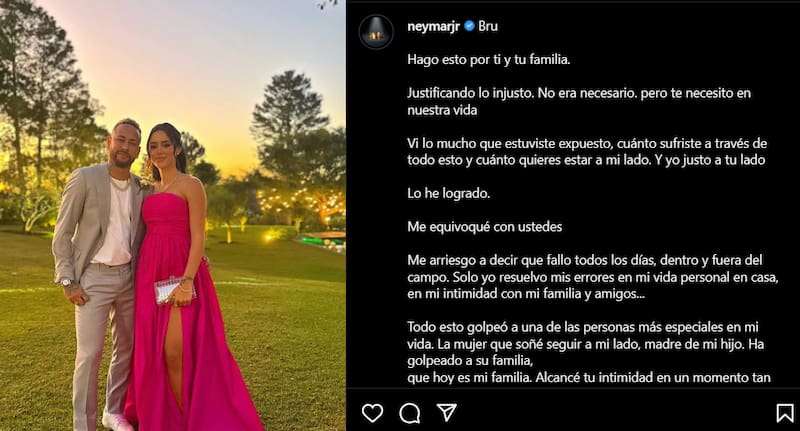The height and width of the screenshot is (431, 800).
Task: Click the wristwatch on the man's wrist
Action: pyautogui.click(x=66, y=282)
